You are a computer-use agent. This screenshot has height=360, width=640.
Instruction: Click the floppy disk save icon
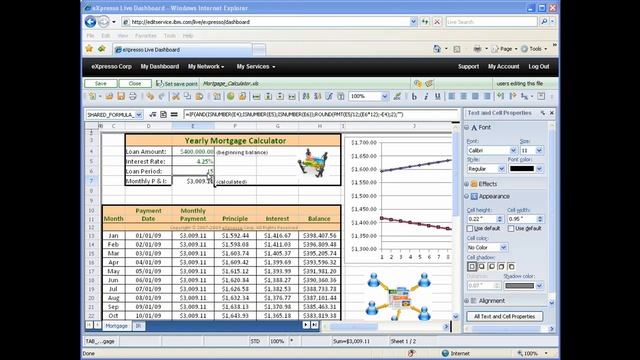(121, 96)
